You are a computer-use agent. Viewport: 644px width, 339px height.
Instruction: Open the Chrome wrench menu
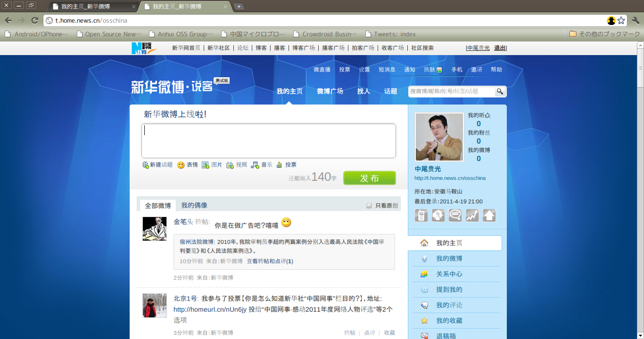point(635,20)
